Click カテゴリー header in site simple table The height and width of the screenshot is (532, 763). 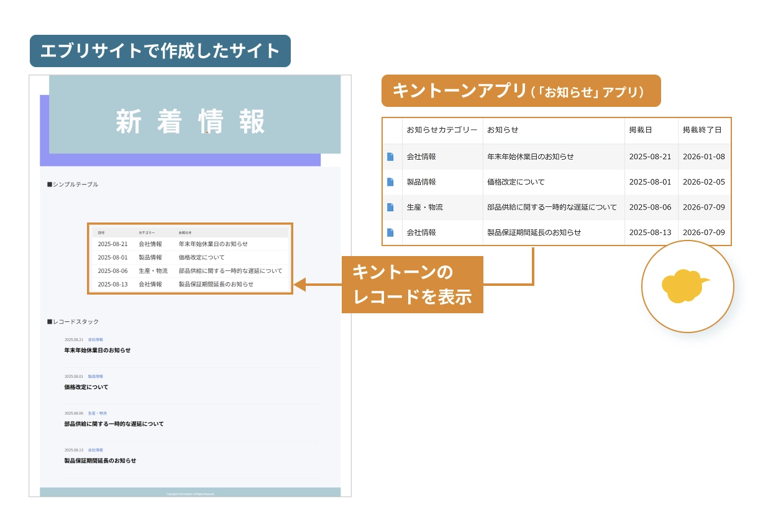[147, 232]
